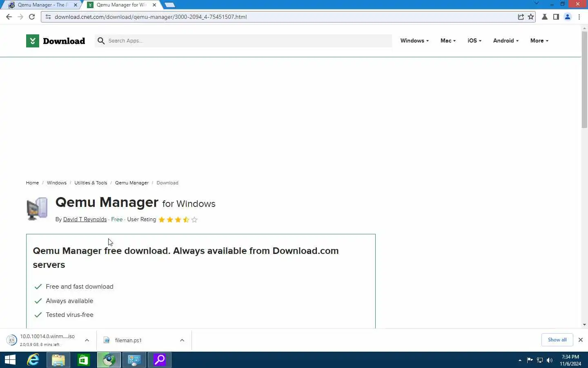Viewport: 588px width, 368px height.
Task: Open Action Center flag icon
Action: point(530,360)
